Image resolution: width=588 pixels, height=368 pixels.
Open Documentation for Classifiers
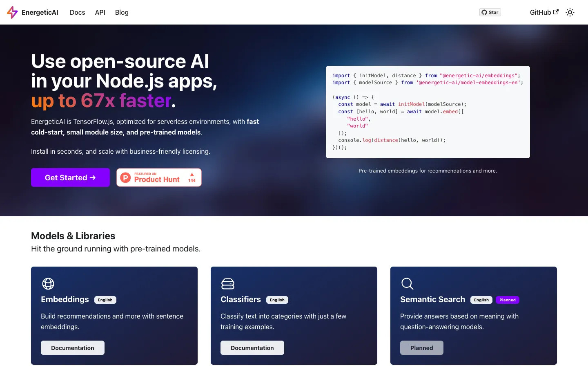[x=252, y=348]
